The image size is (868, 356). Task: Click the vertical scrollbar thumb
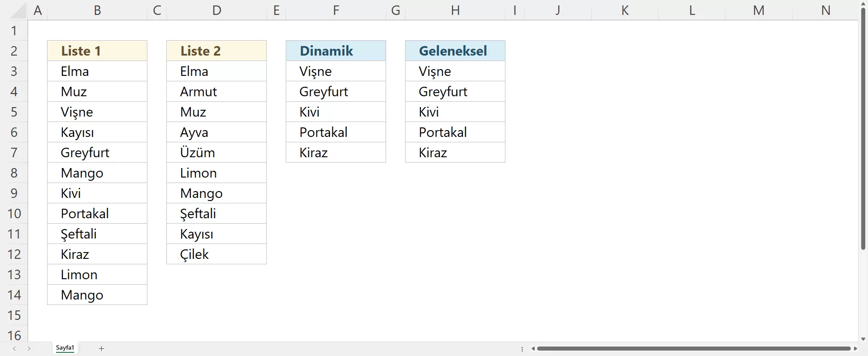(x=863, y=129)
